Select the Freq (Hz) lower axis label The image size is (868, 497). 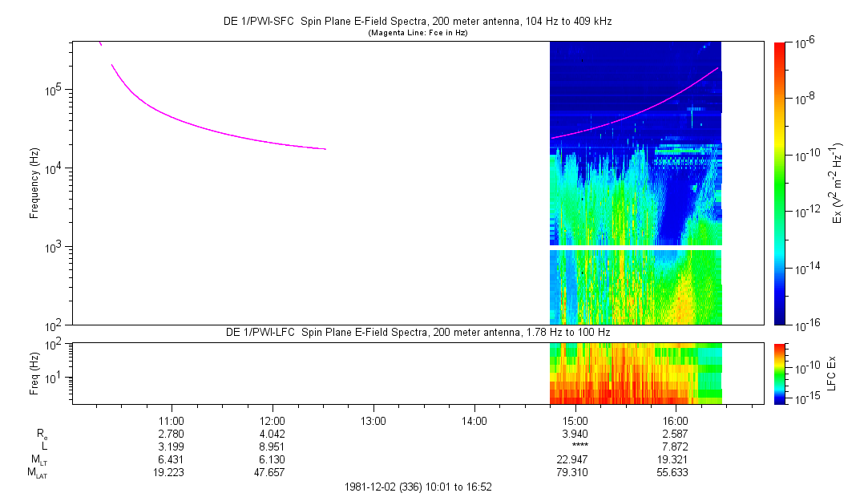[x=34, y=373]
